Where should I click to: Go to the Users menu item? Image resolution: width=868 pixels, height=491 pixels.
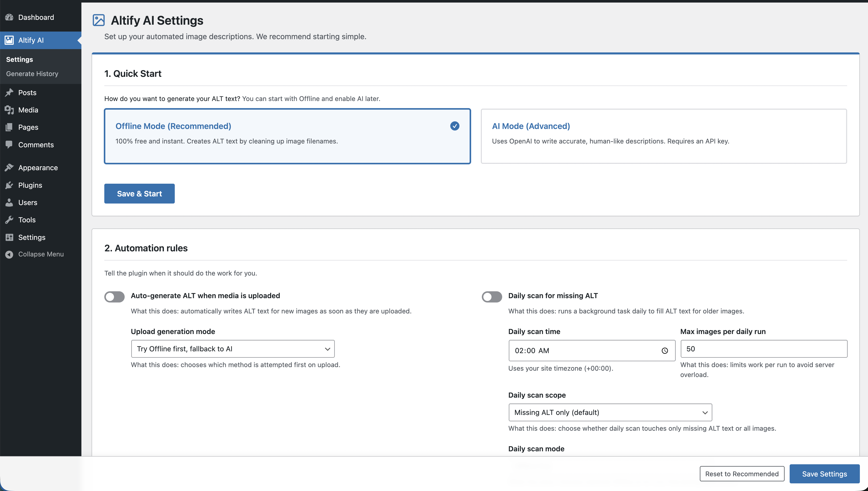28,203
